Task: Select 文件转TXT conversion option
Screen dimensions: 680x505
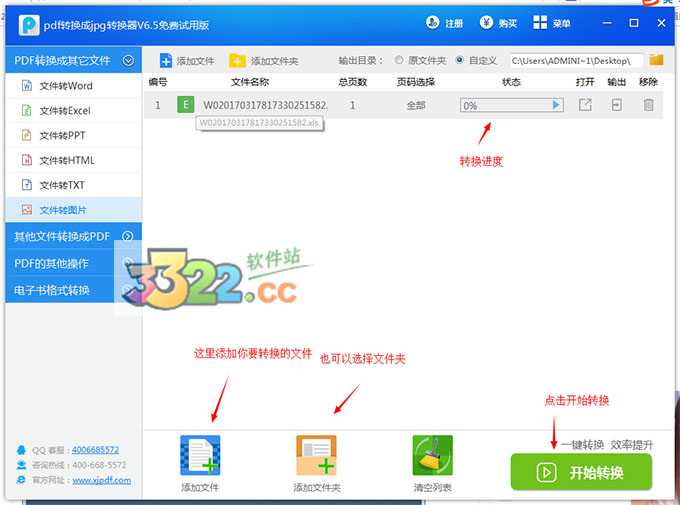Action: coord(74,185)
